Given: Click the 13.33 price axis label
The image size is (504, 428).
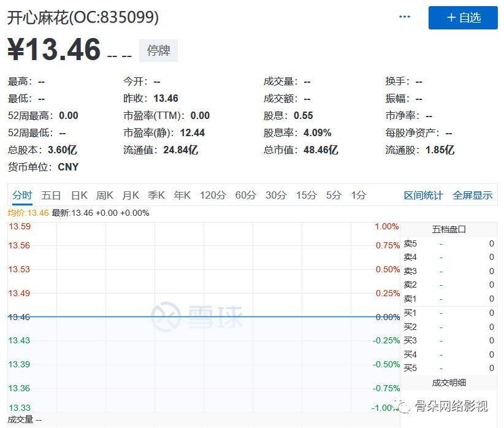Looking at the screenshot, I should pos(19,408).
